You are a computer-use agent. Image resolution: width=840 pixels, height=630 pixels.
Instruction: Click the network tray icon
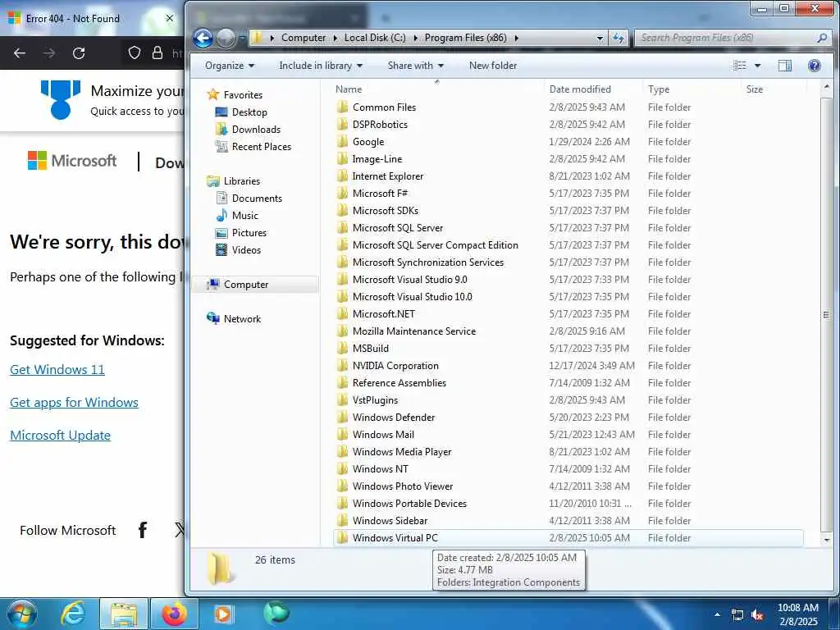[x=737, y=615]
